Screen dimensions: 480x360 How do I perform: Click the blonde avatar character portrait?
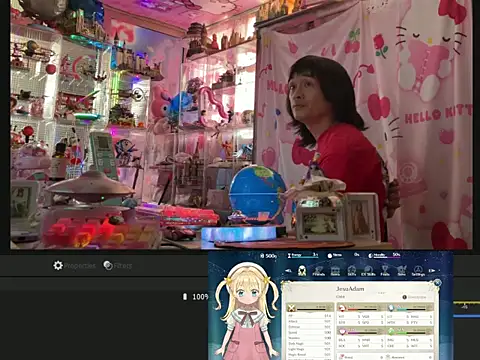click(x=246, y=310)
